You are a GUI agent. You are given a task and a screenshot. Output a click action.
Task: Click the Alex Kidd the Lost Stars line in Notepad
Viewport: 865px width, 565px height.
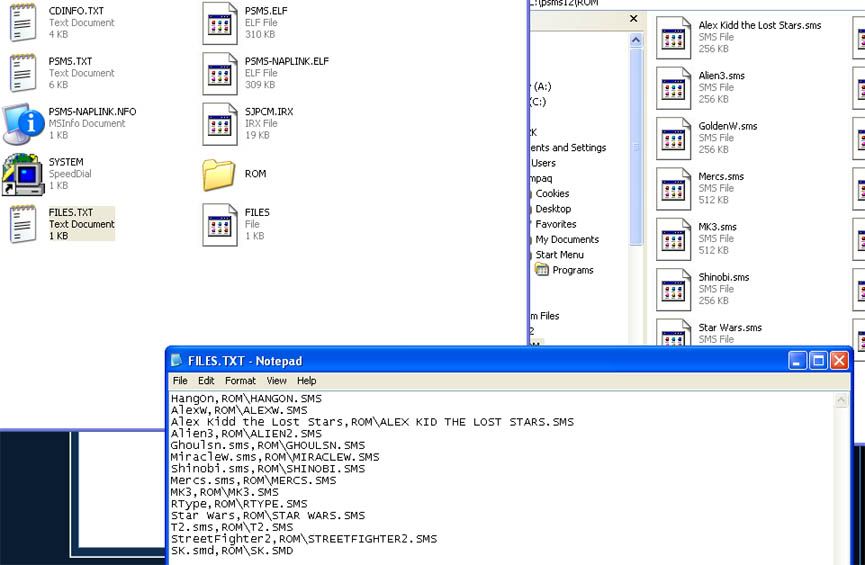point(372,422)
